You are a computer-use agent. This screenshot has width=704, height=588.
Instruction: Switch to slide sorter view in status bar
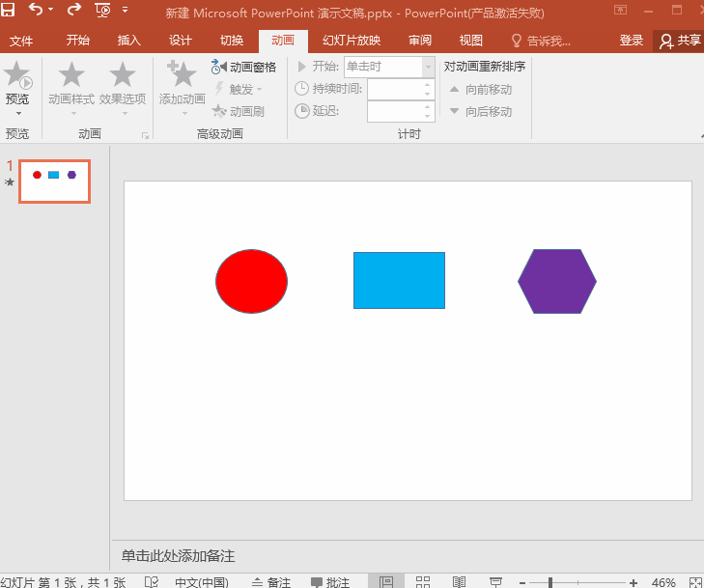click(423, 581)
